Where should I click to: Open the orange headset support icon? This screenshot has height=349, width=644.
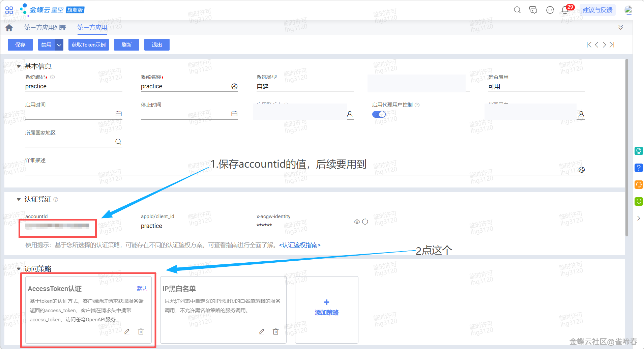pos(639,184)
